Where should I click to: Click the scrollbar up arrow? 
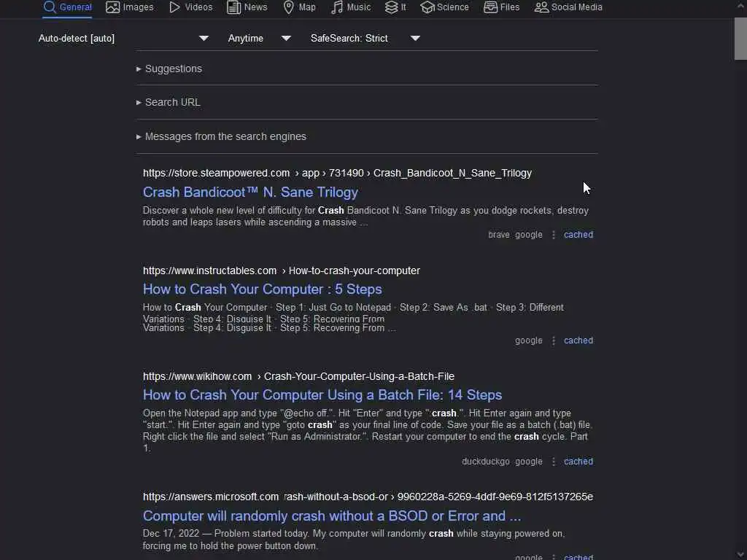741,6
